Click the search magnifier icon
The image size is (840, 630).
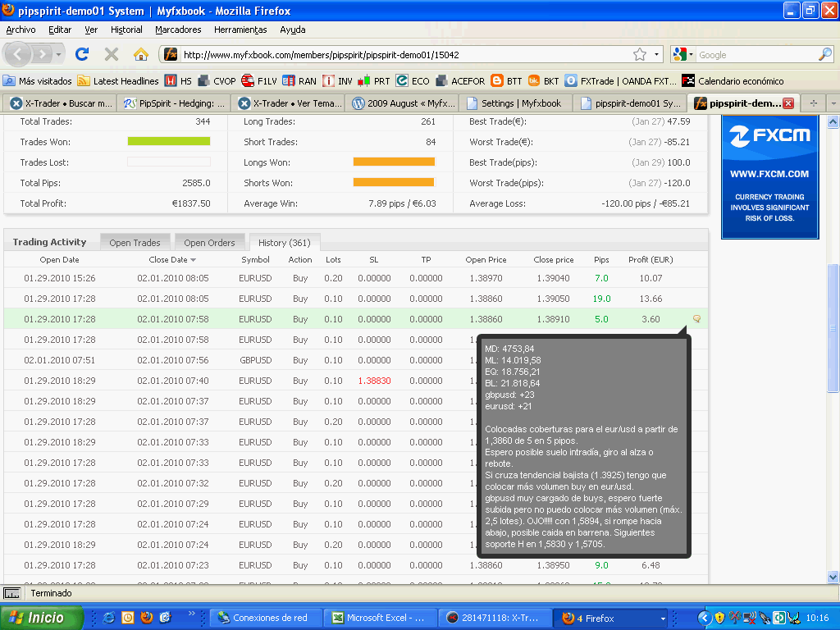coord(824,55)
